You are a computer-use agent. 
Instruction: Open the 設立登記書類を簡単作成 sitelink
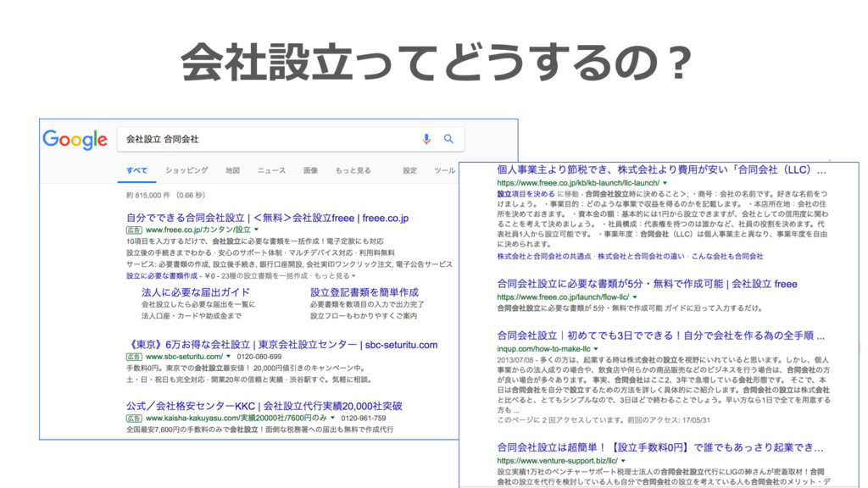point(364,291)
